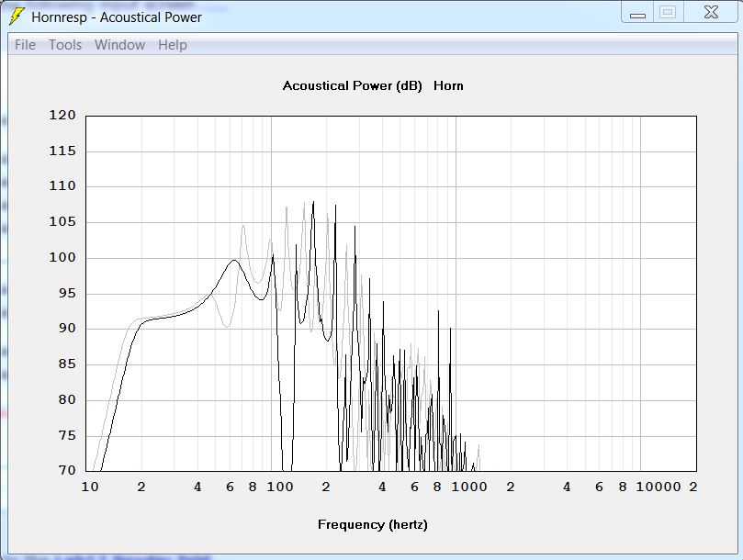Click the 'Frequency (hertz)' axis label
This screenshot has height=560, width=743.
pos(373,524)
